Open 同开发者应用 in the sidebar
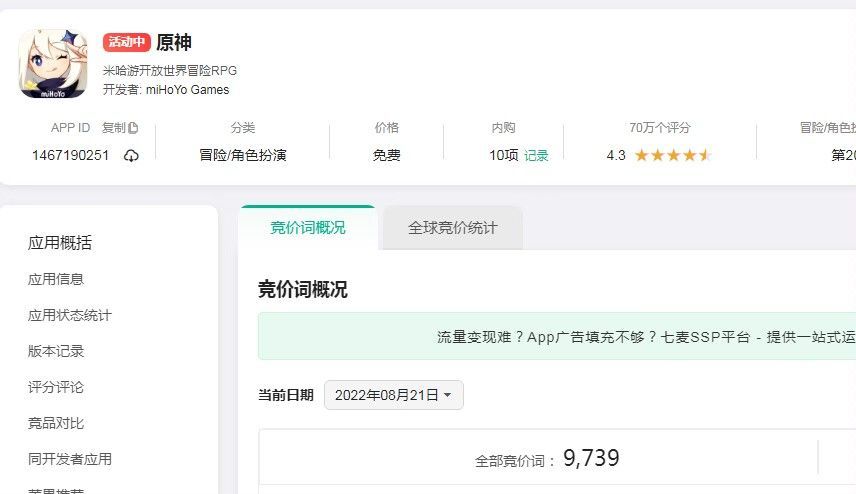Image resolution: width=856 pixels, height=494 pixels. [x=69, y=459]
